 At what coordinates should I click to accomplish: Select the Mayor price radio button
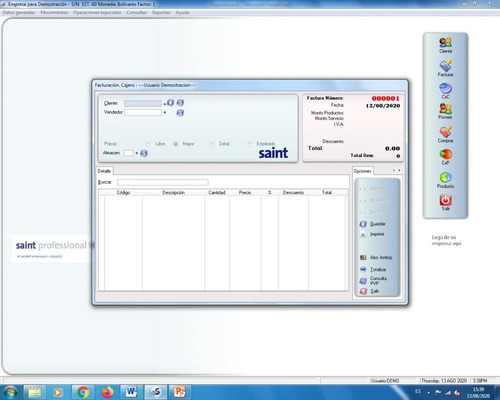coord(175,144)
